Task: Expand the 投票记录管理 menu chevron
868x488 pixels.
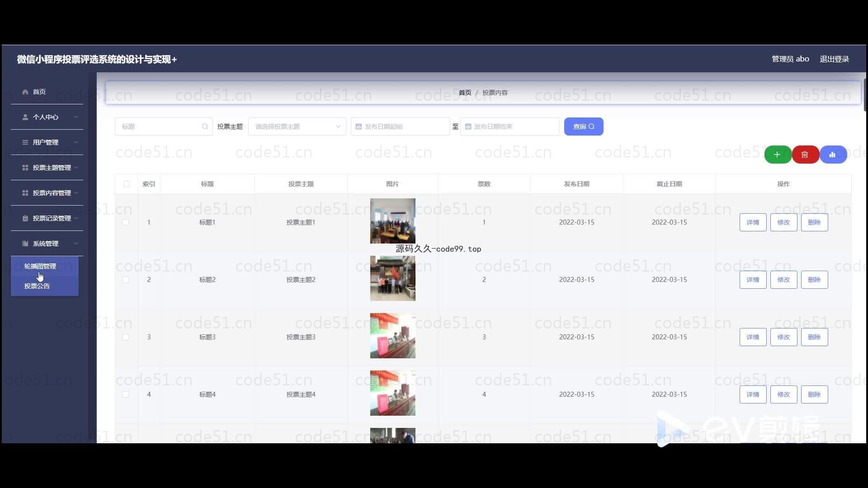Action: pos(75,218)
